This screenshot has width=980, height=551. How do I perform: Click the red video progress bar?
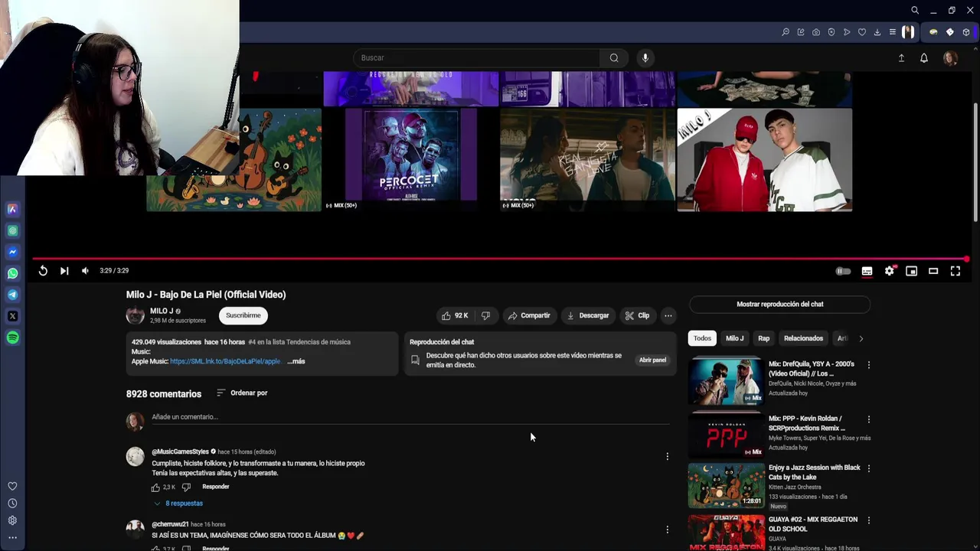pyautogui.click(x=500, y=259)
